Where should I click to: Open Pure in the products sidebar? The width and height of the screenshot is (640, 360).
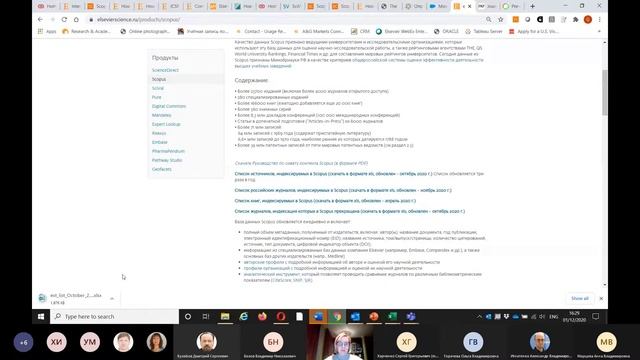point(156,97)
